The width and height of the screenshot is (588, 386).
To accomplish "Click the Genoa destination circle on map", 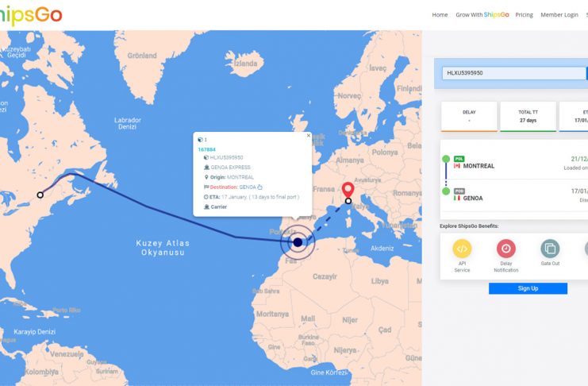I will point(348,201).
